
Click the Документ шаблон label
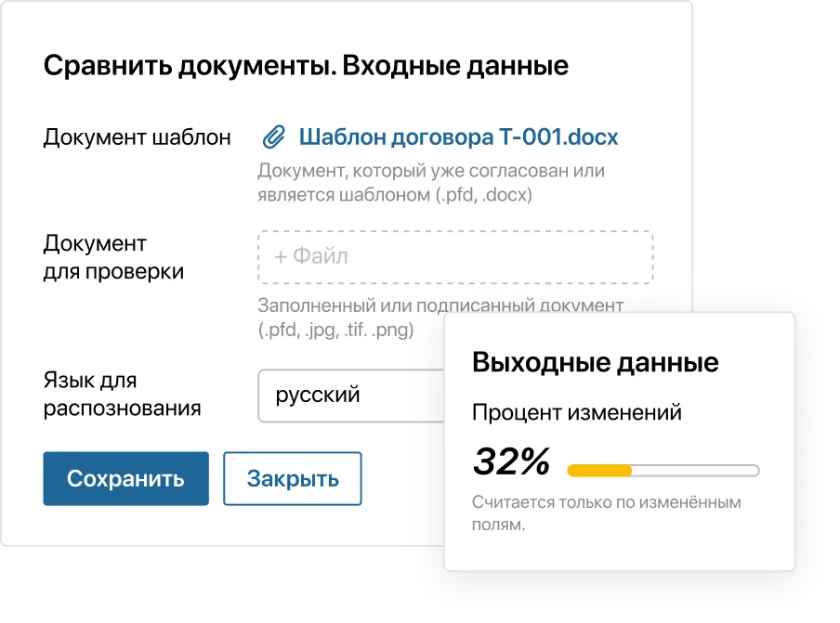[138, 138]
